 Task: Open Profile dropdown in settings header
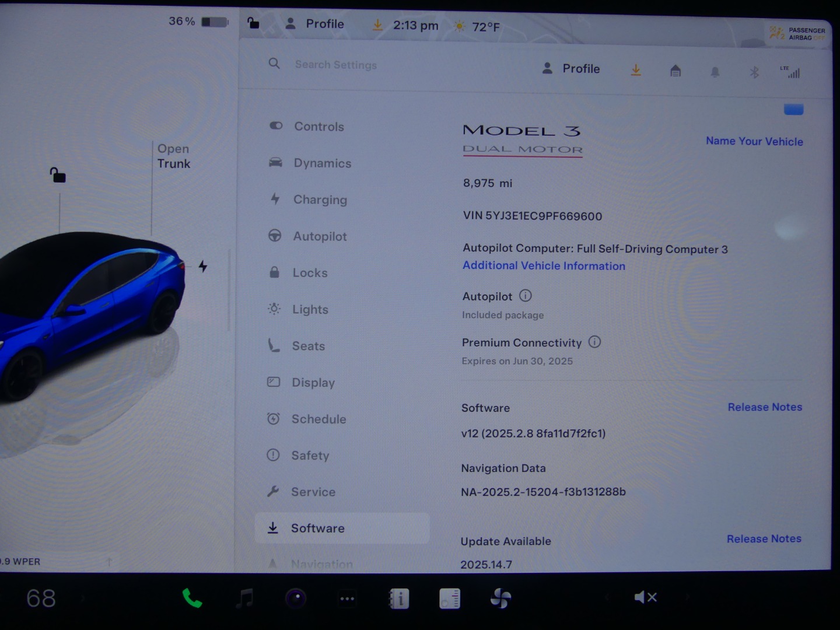pyautogui.click(x=571, y=69)
